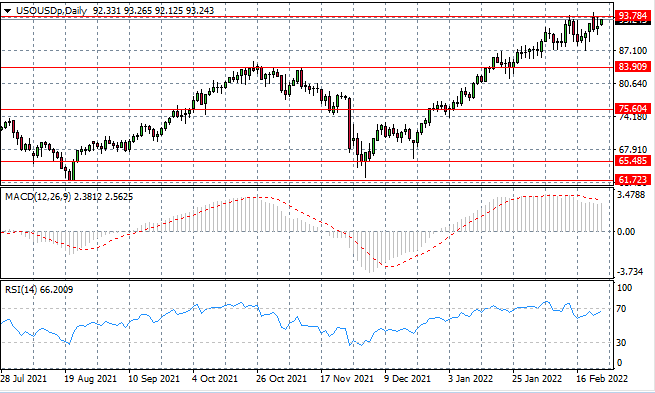
Task: Click the 28 Jul 2021 date label
Action: [23, 379]
